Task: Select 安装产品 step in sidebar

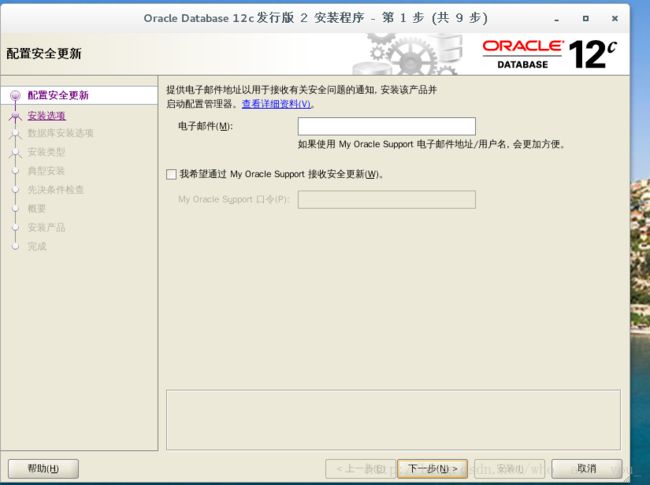Action: point(46,228)
